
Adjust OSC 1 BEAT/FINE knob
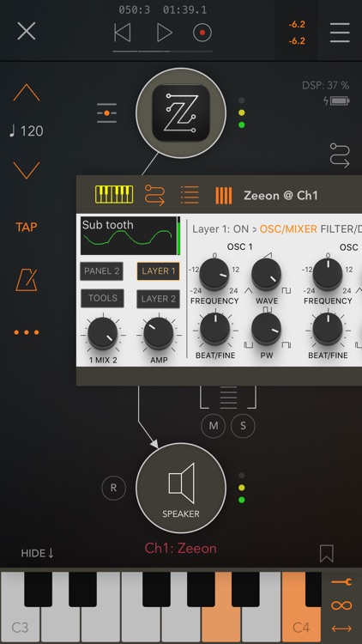[x=214, y=330]
